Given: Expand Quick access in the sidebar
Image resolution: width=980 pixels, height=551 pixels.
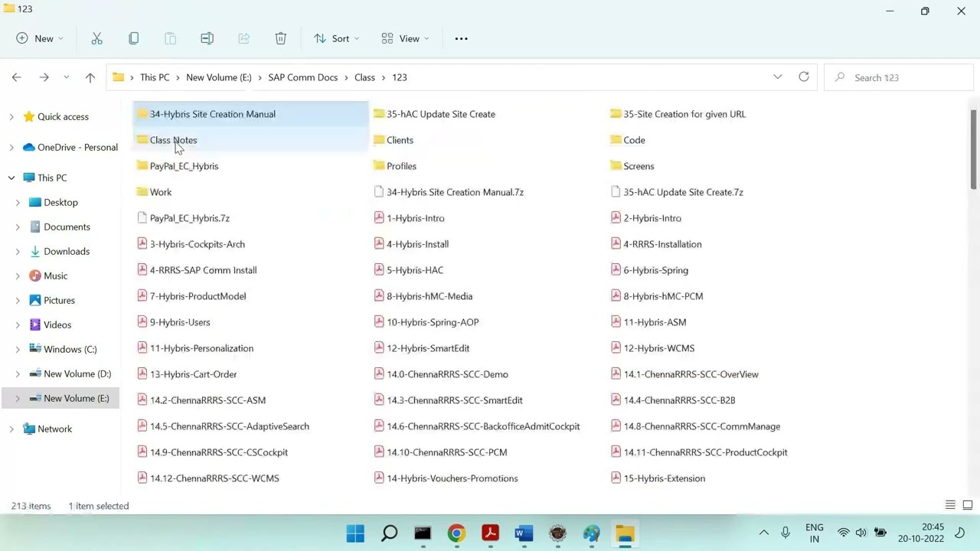Looking at the screenshot, I should pyautogui.click(x=11, y=117).
